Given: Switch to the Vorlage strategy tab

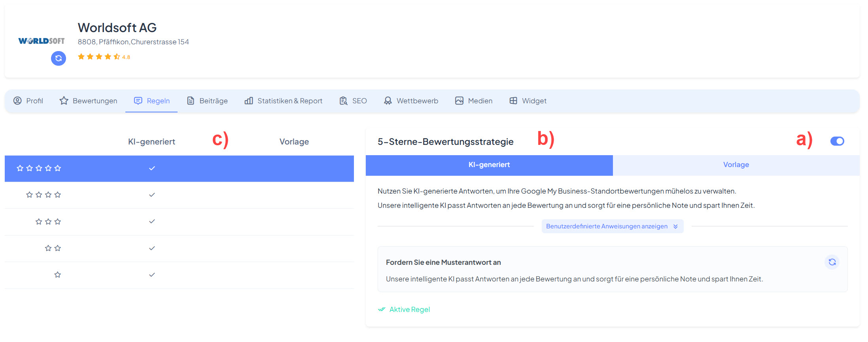Looking at the screenshot, I should pyautogui.click(x=736, y=165).
